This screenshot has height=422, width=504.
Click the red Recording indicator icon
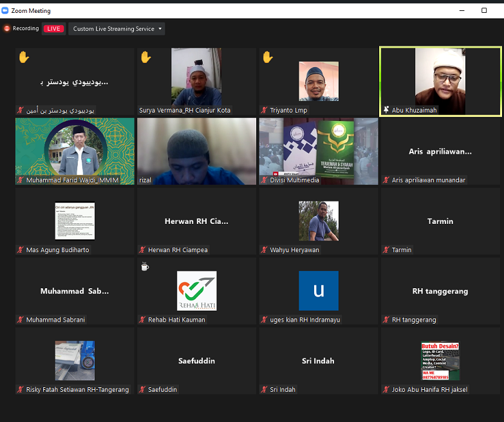tap(6, 28)
